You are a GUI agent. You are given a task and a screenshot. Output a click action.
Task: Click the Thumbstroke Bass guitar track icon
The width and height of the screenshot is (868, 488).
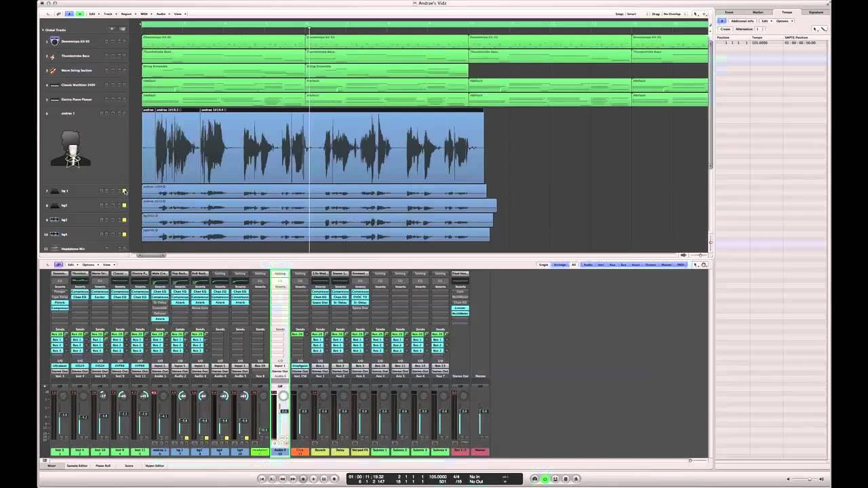pyautogui.click(x=53, y=56)
